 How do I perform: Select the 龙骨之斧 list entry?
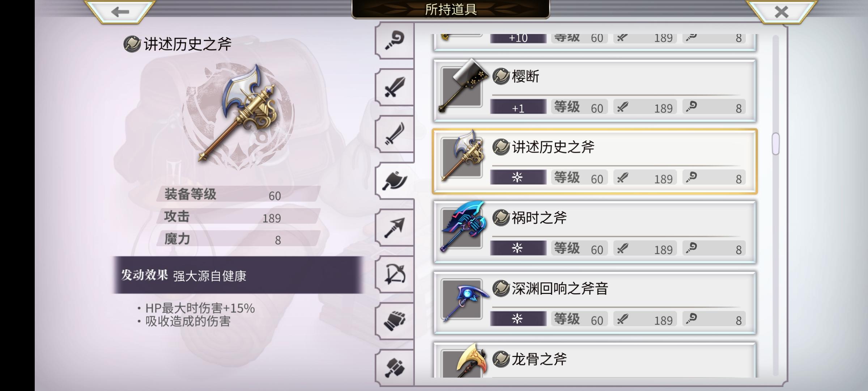pos(595,360)
